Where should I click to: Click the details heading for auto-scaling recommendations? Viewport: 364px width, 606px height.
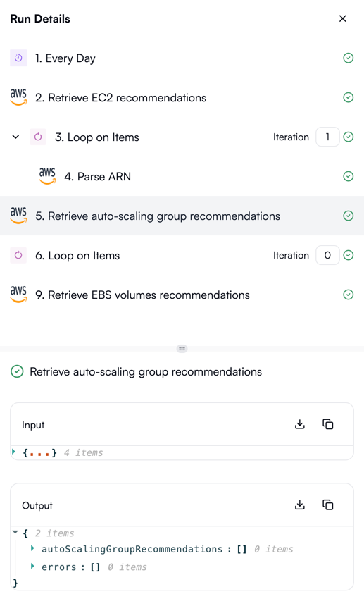(x=146, y=372)
